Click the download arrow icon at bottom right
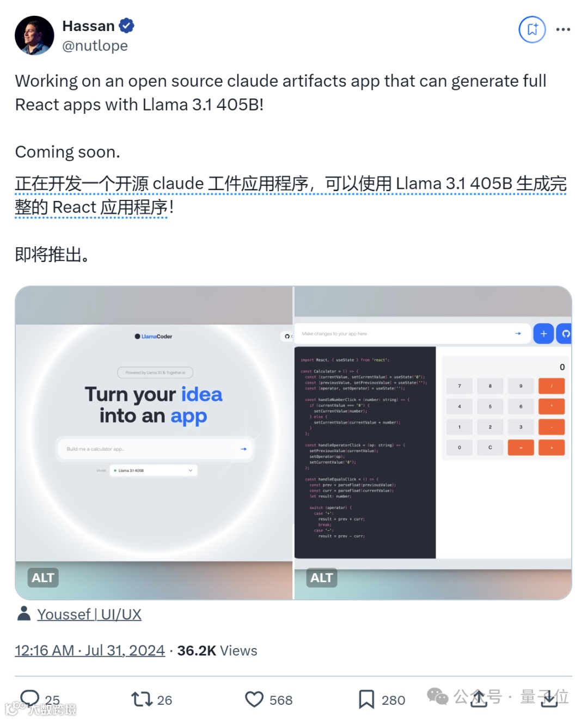 tap(549, 698)
